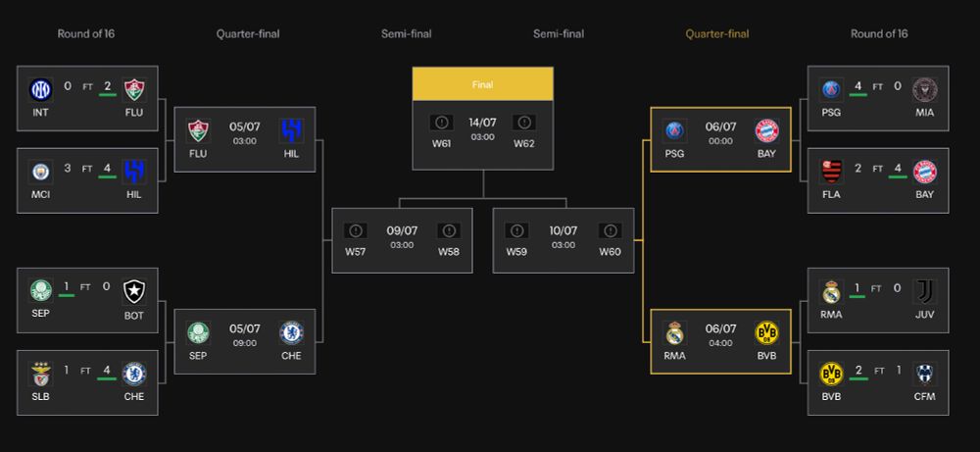Click Bayern crest in Round of 16 FLA match
The image size is (980, 452).
click(x=924, y=172)
